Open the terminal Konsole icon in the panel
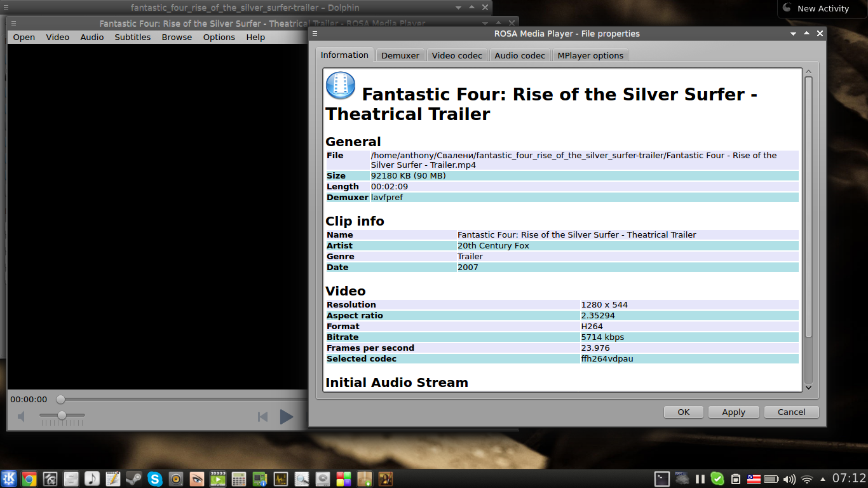868x488 pixels. pos(662,478)
